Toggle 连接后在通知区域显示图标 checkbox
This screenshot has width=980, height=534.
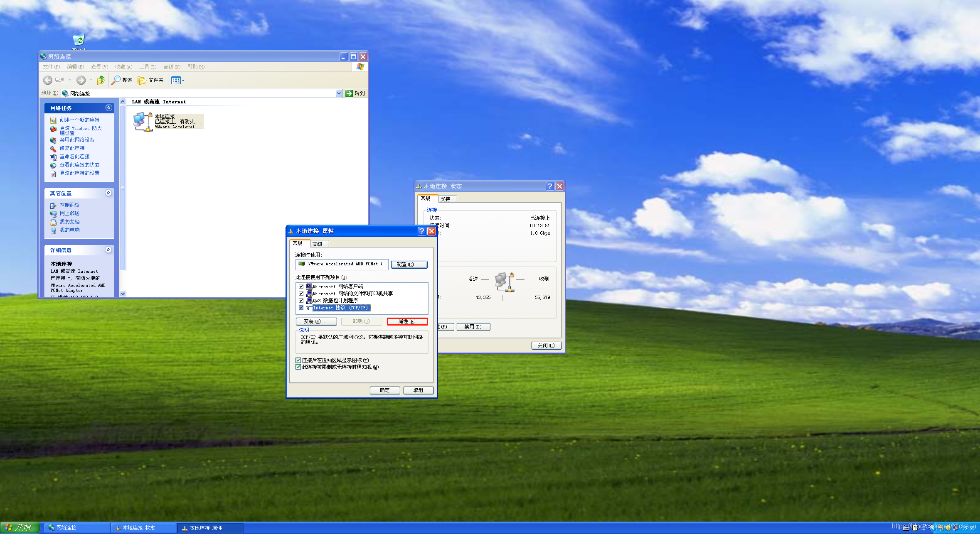(x=298, y=360)
